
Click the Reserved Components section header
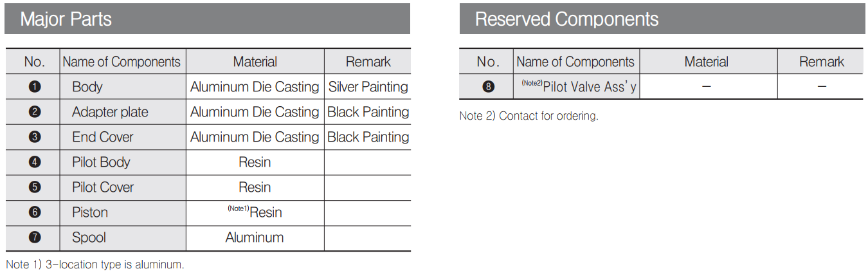pos(566,19)
